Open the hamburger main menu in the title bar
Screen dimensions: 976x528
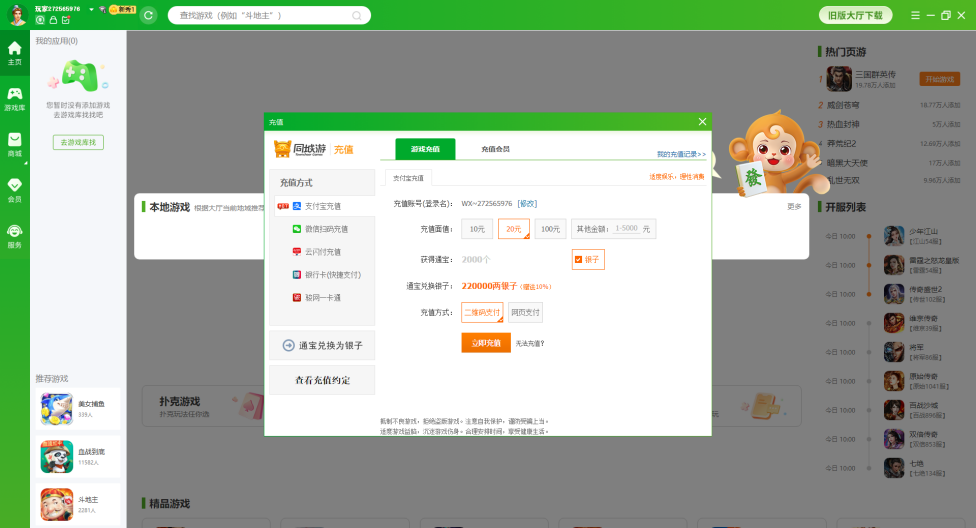pos(915,15)
